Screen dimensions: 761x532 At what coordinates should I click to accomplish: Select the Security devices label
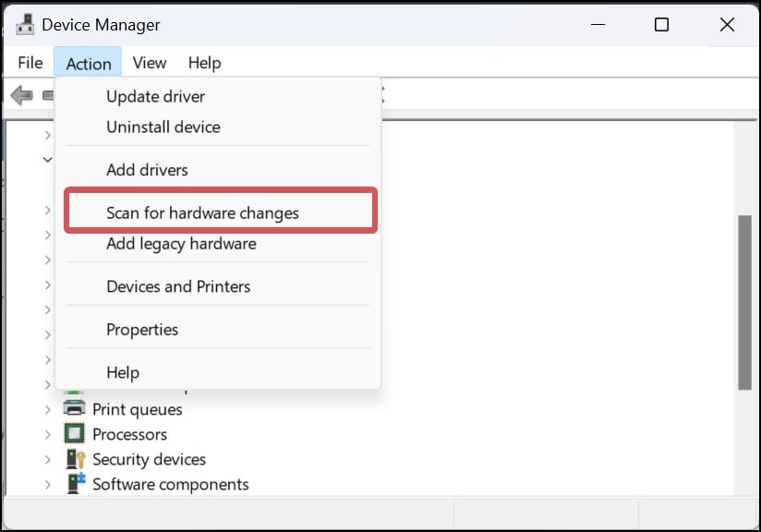click(149, 459)
